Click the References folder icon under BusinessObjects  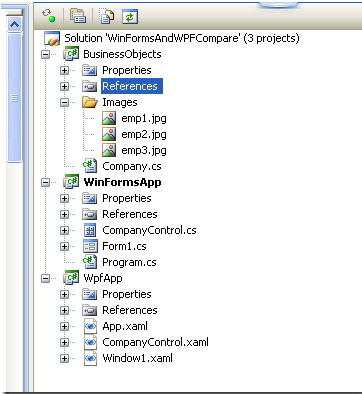90,86
